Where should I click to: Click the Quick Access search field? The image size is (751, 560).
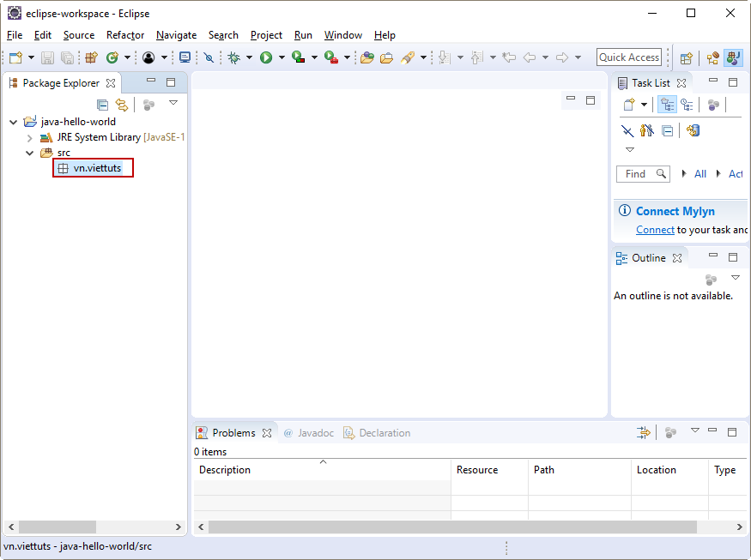[629, 57]
